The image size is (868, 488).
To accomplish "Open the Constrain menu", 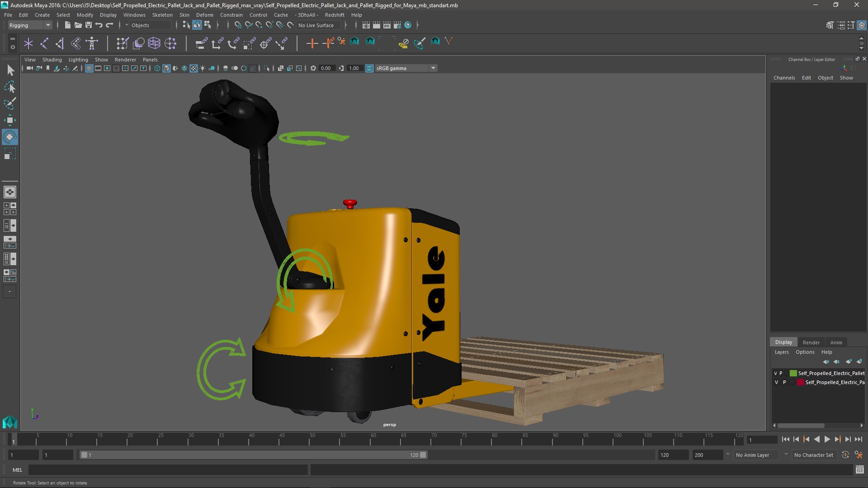I will point(231,15).
